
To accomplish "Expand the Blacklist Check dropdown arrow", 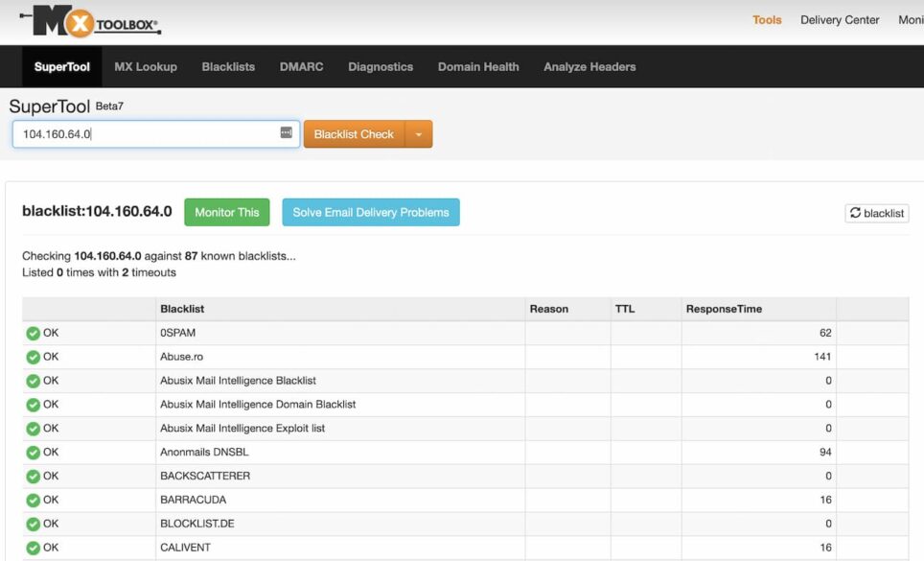I will click(x=419, y=134).
